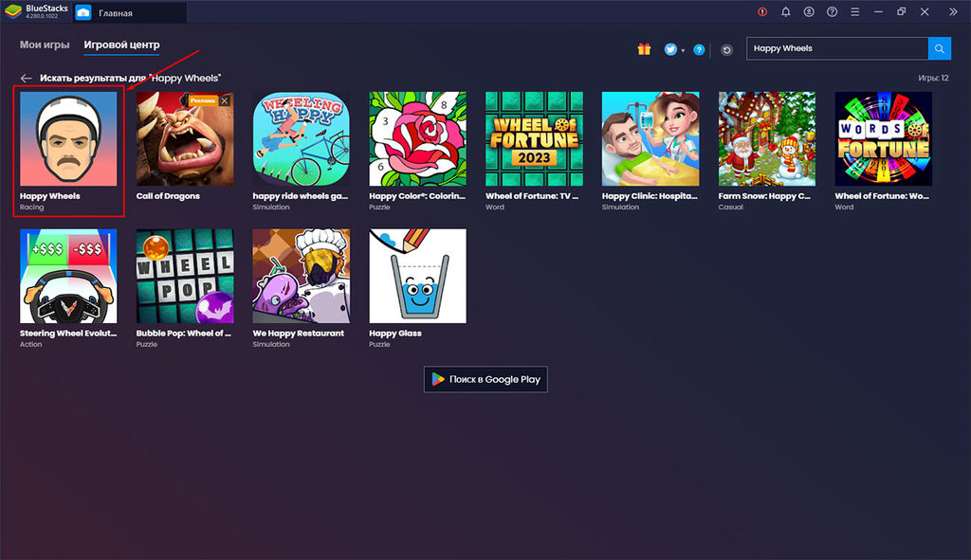Click the Happy Color: Colorin... title

(417, 196)
